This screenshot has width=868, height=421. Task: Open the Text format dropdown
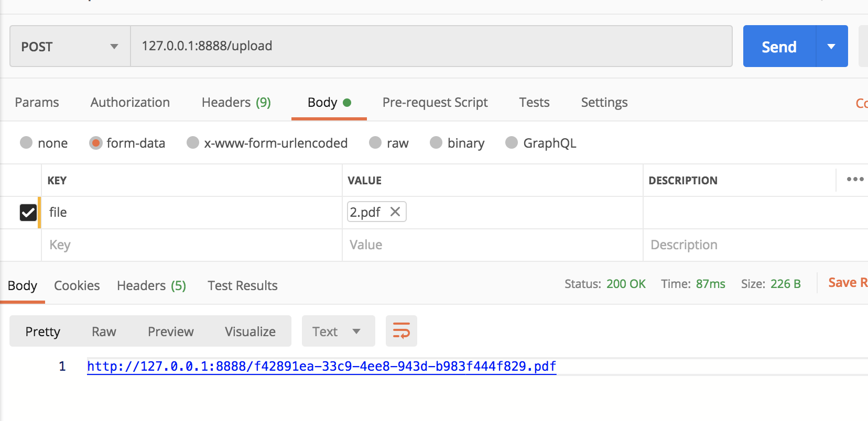(x=338, y=331)
